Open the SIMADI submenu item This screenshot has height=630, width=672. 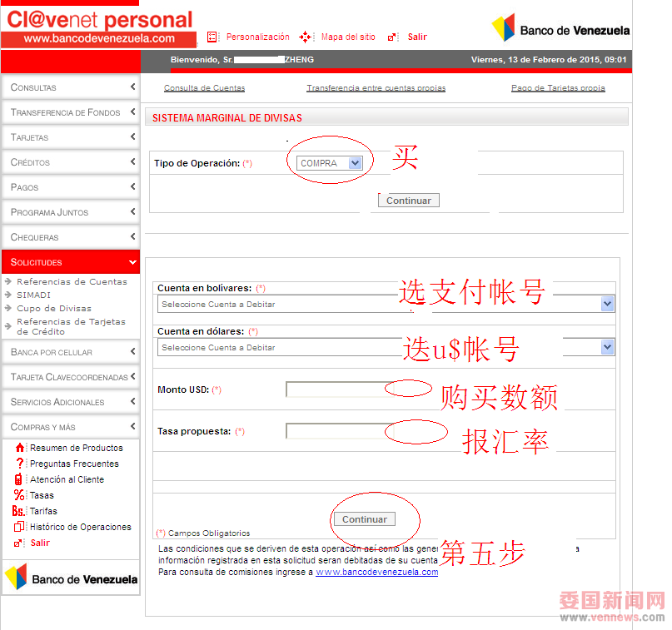(34, 295)
